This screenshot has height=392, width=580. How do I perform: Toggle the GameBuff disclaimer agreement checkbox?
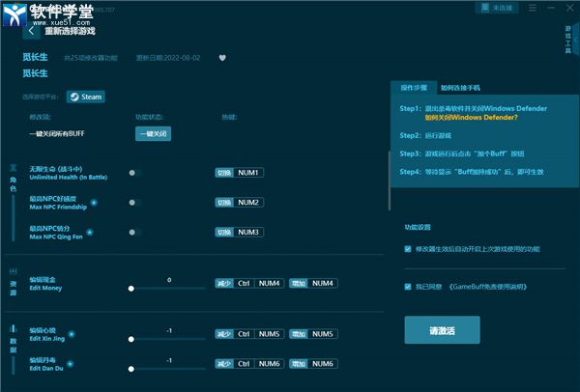coord(408,287)
